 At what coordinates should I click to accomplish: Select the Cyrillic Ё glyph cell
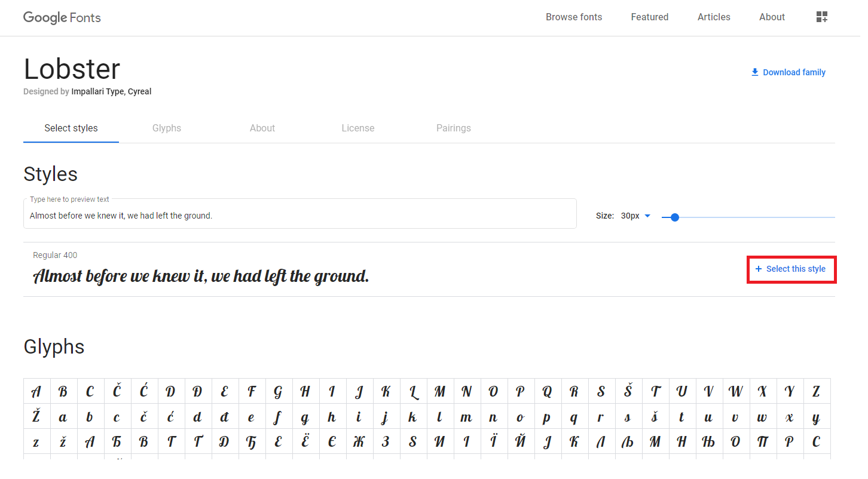point(305,442)
